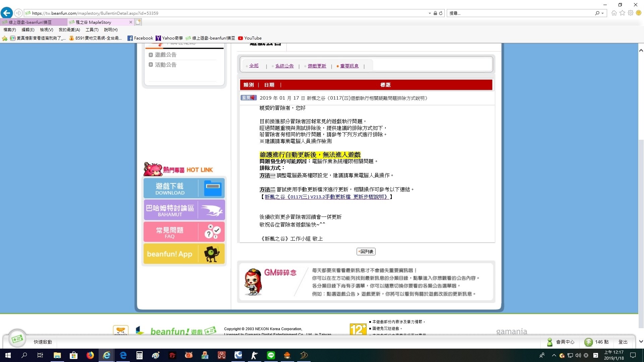Open the Windows Start menu
This screenshot has height=362, width=644.
pos(8,355)
